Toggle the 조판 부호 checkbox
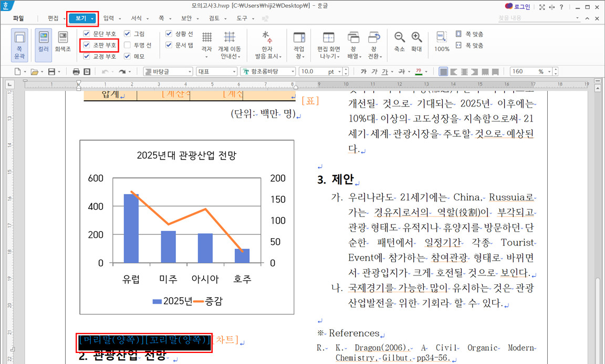 87,45
